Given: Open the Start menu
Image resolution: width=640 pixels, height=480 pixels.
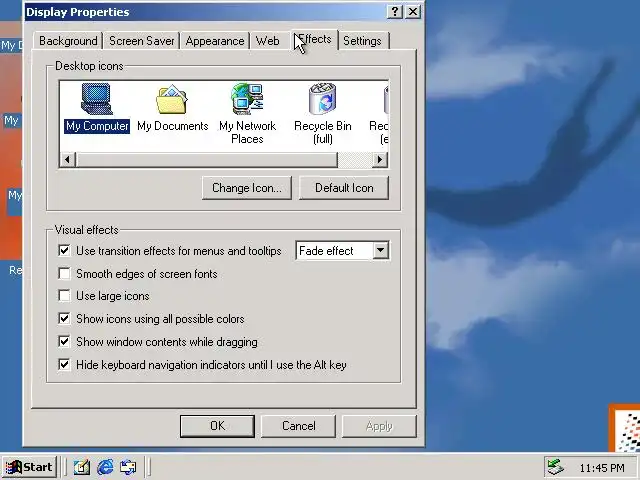Looking at the screenshot, I should [29, 467].
